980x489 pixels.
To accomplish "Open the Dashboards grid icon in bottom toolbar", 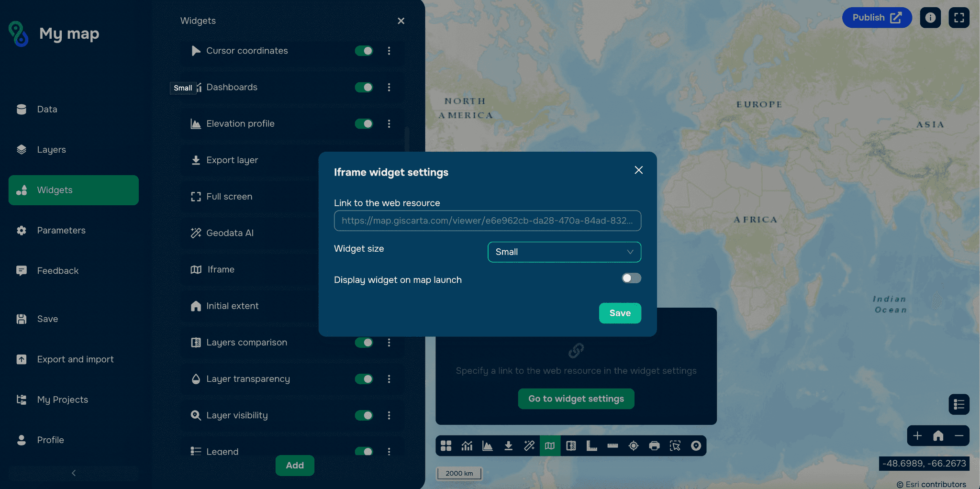I will pos(446,445).
